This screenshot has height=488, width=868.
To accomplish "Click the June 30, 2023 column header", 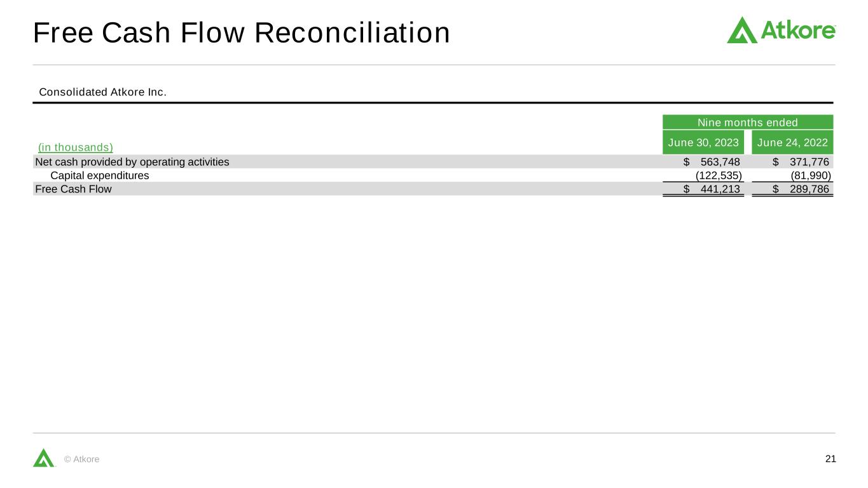I will click(703, 142).
